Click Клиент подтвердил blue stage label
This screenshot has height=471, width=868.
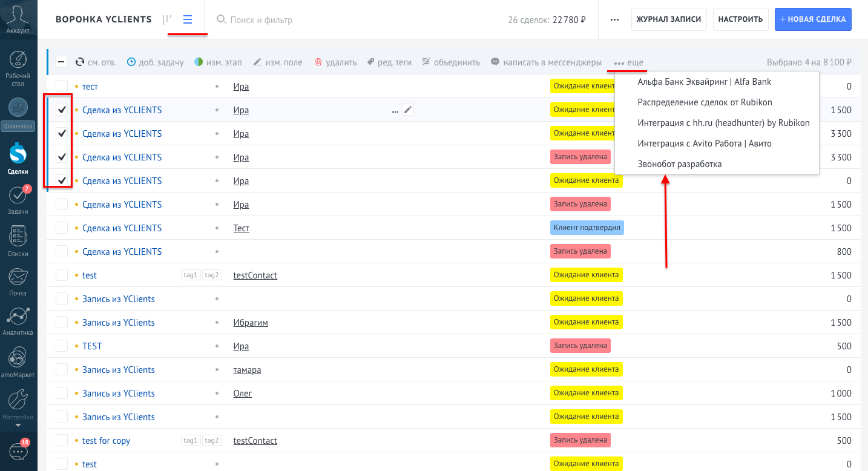pos(587,228)
